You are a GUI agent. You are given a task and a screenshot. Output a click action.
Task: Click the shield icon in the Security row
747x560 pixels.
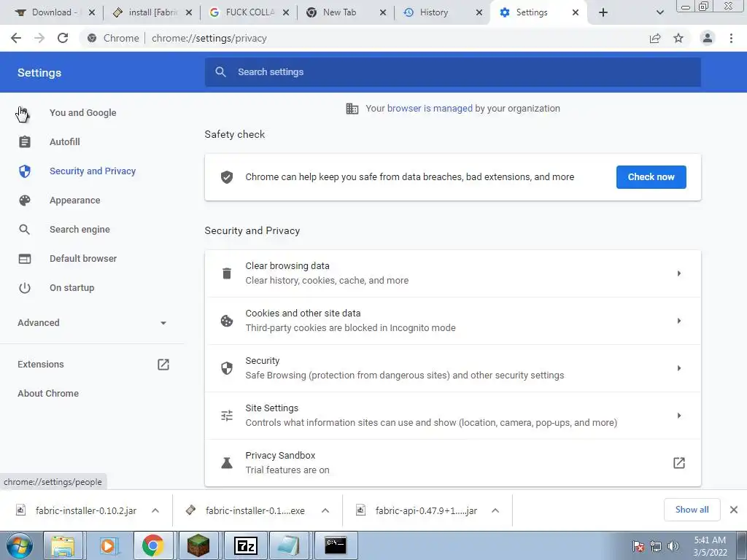227,368
